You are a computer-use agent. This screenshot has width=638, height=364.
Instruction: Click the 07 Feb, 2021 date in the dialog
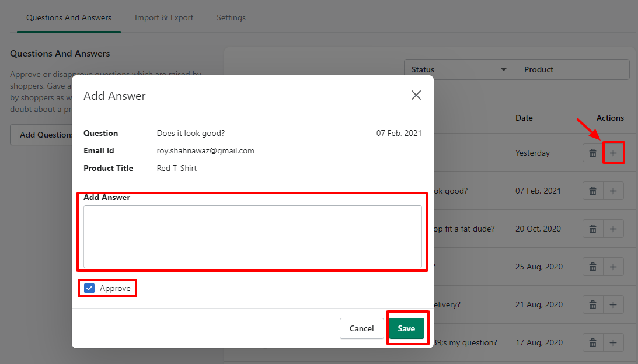coord(399,134)
